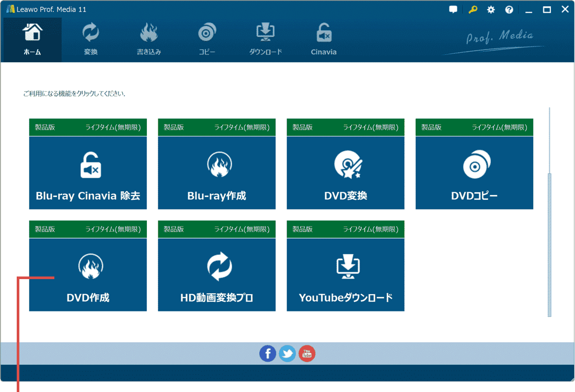Visit the Facebook page icon
This screenshot has height=392, width=575.
point(268,353)
